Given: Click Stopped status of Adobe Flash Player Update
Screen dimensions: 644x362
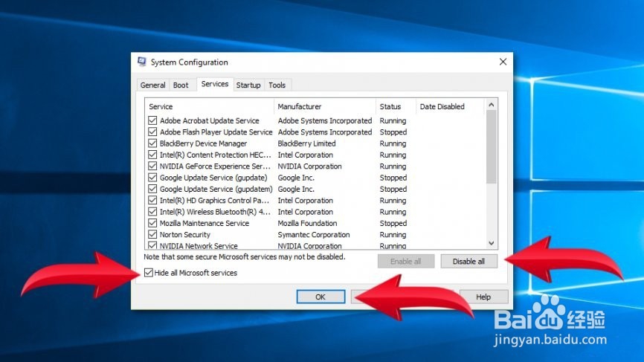Looking at the screenshot, I should click(x=393, y=132).
